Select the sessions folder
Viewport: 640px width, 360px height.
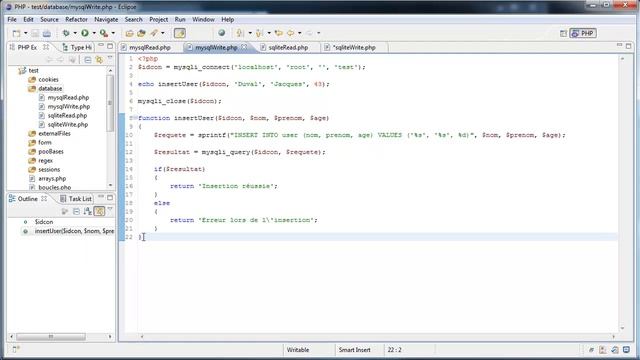tap(49, 169)
